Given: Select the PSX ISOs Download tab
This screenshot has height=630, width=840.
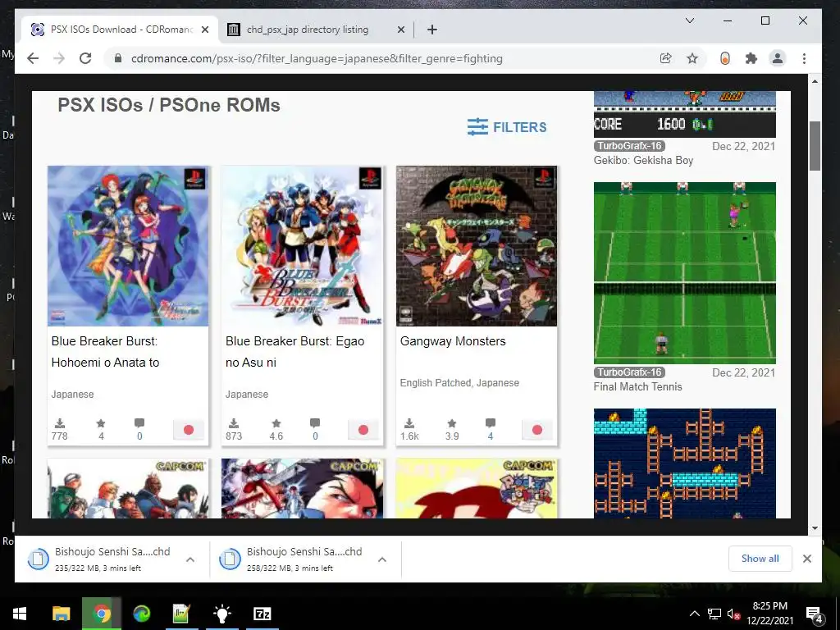Looking at the screenshot, I should pyautogui.click(x=121, y=30).
